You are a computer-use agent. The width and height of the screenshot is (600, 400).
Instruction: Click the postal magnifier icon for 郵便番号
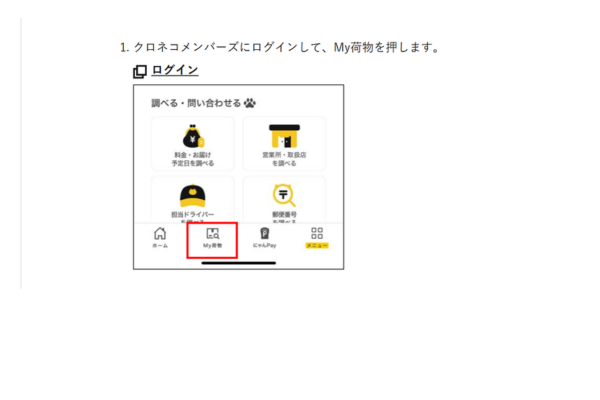pyautogui.click(x=284, y=195)
